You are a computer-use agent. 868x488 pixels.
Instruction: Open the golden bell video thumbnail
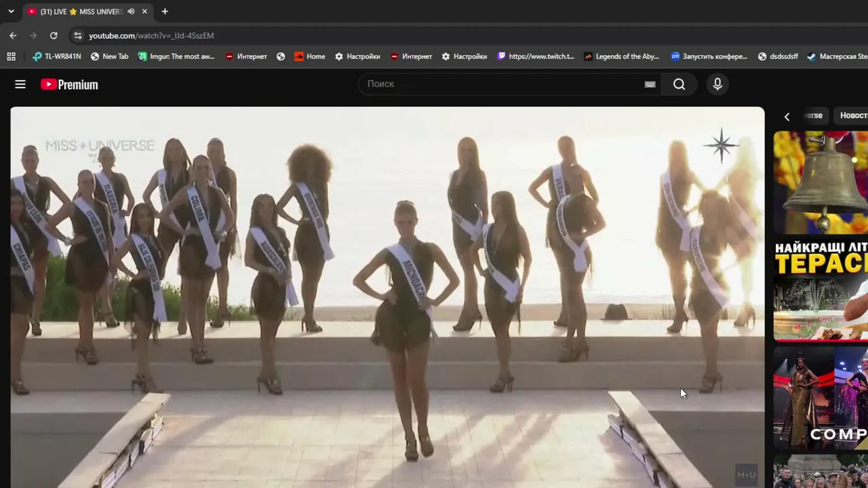(821, 182)
